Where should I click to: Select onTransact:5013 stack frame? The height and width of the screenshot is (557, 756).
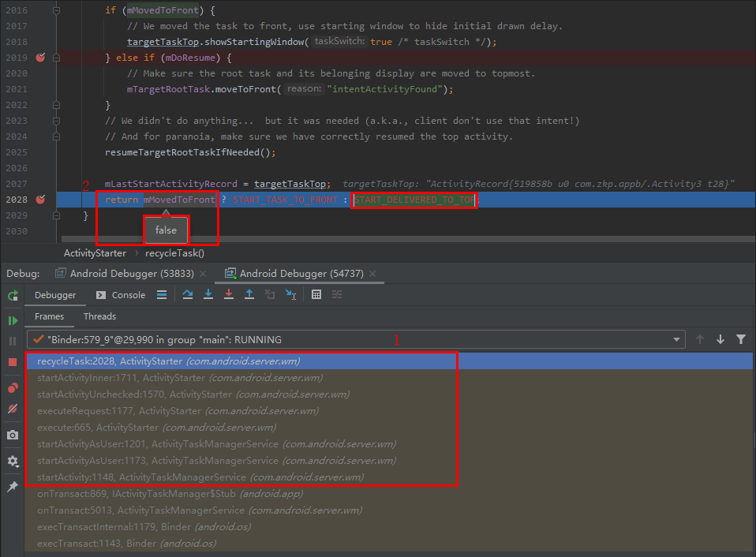(x=389, y=510)
